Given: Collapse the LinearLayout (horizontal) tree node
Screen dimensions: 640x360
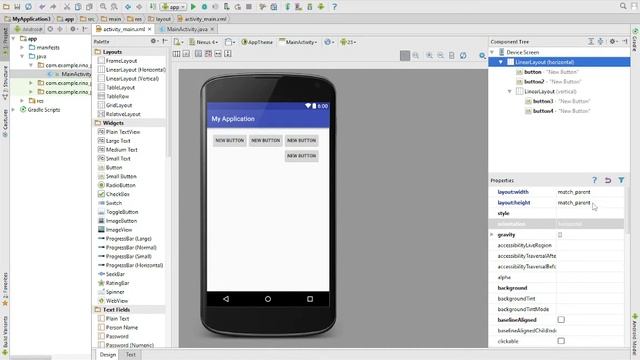Looking at the screenshot, I should point(501,62).
